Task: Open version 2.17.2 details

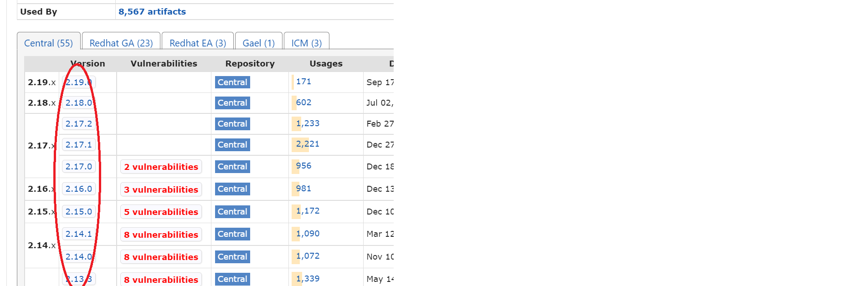Action: (78, 123)
